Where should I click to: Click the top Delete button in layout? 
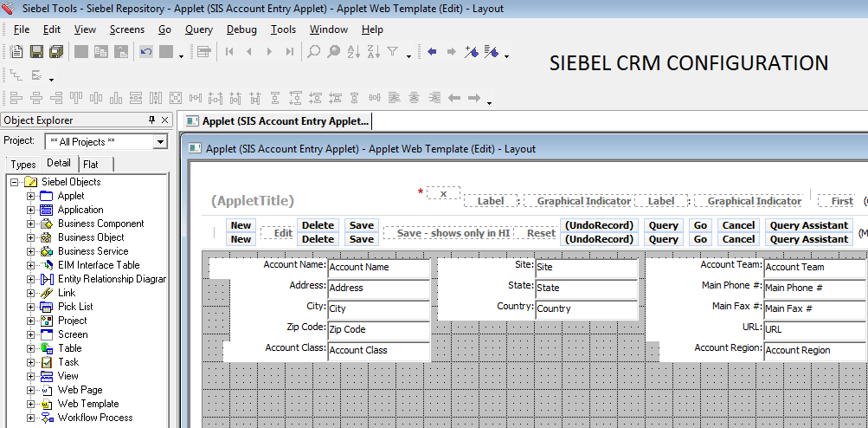[x=318, y=225]
